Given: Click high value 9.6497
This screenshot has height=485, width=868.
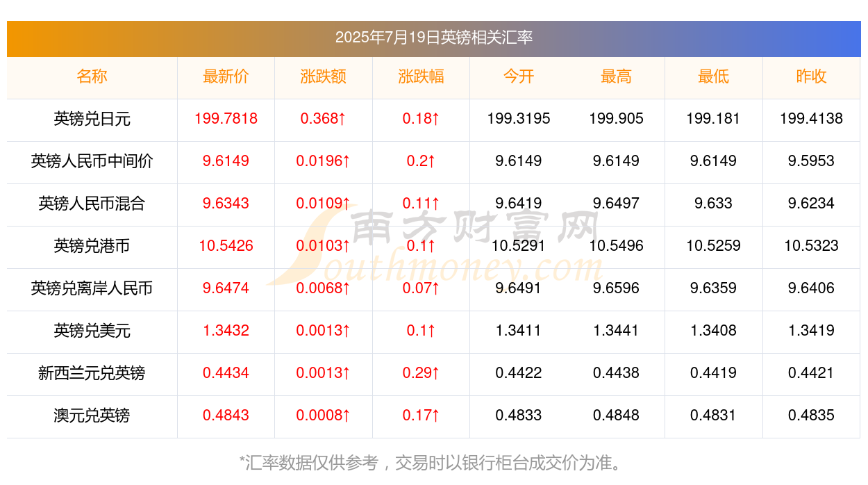Looking at the screenshot, I should point(616,204).
